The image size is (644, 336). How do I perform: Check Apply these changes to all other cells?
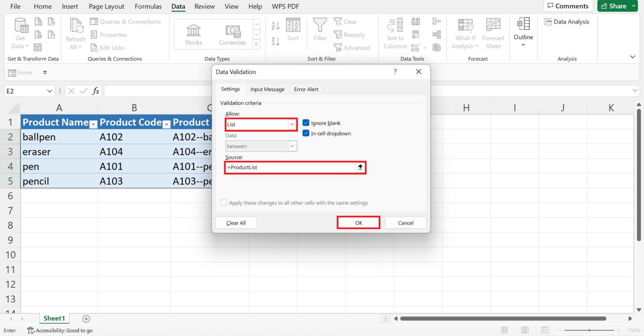(x=224, y=203)
